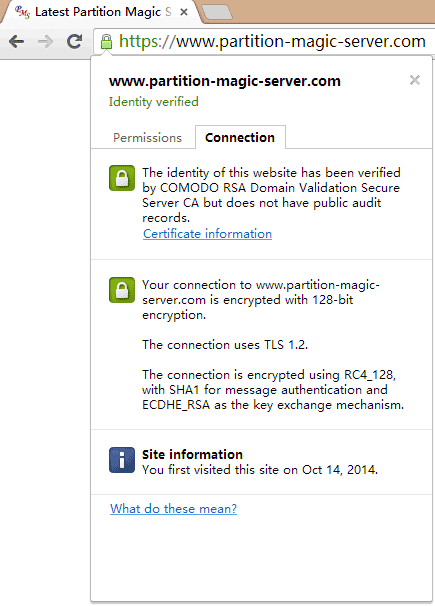Switch to the Permissions tab
The image size is (435, 606).
[147, 138]
